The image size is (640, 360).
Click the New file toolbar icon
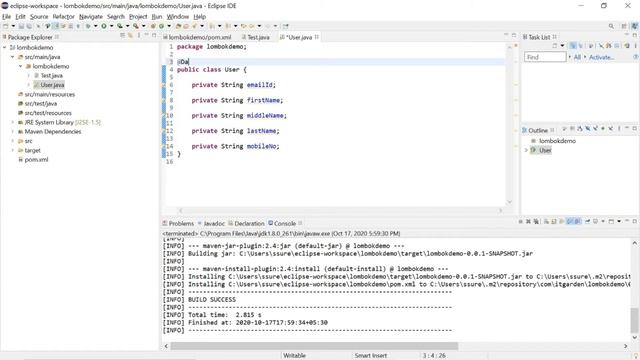(x=6, y=26)
